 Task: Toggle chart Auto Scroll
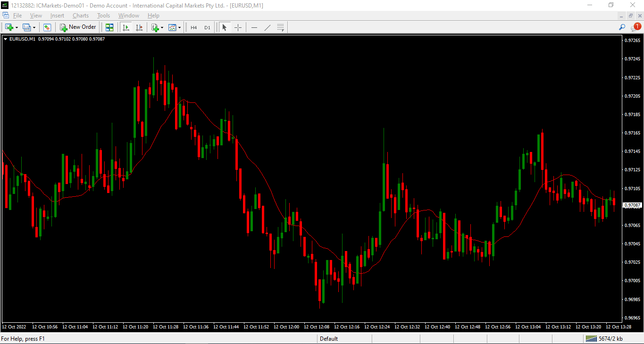click(x=126, y=27)
